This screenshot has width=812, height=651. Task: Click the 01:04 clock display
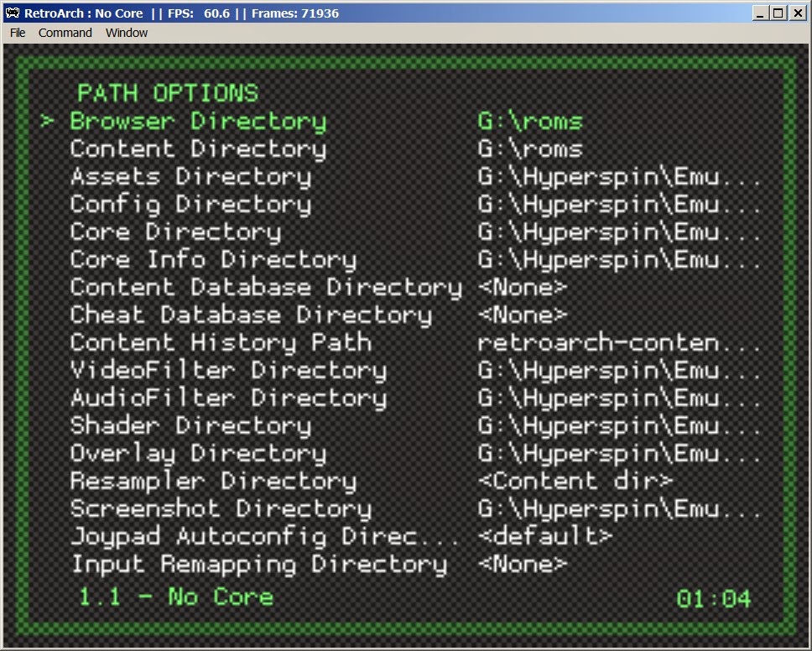714,599
